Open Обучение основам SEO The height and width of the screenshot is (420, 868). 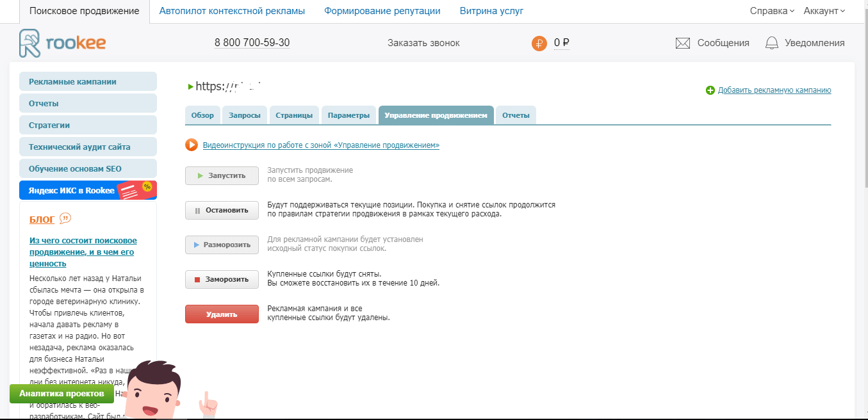coord(88,168)
